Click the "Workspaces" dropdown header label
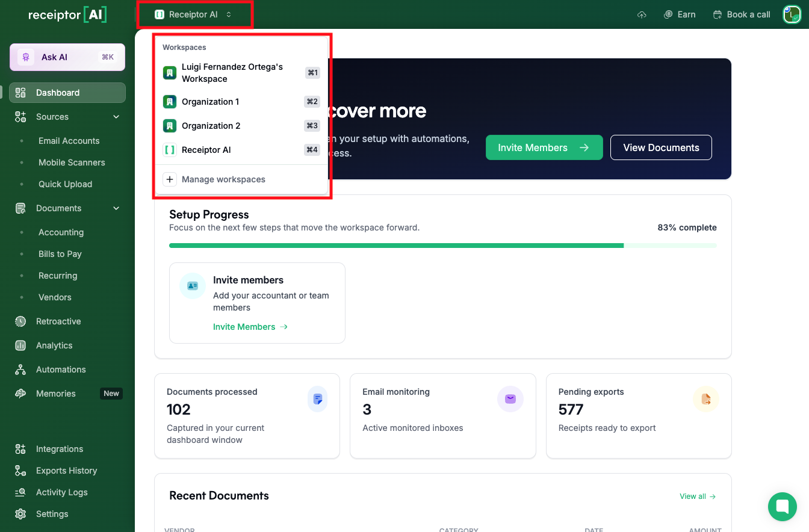The width and height of the screenshot is (809, 532). pos(184,47)
